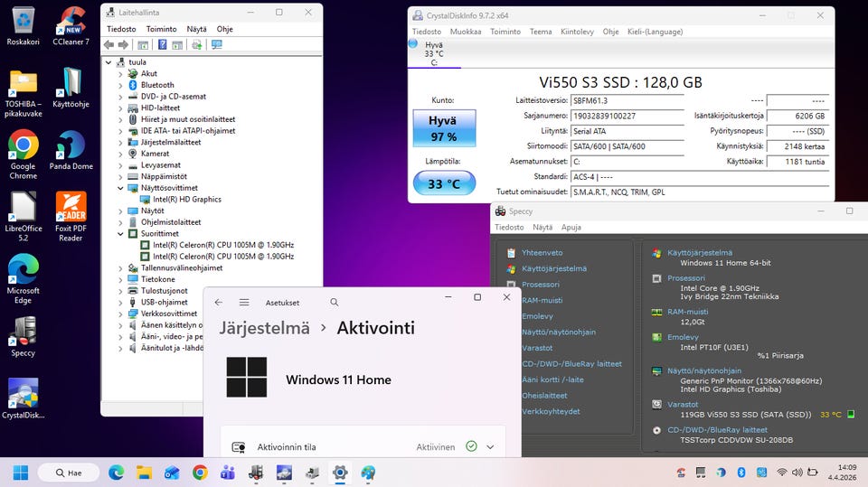Open Näytä menu in Laitehallinta
Viewport: 868px width, 487px height.
(x=196, y=29)
